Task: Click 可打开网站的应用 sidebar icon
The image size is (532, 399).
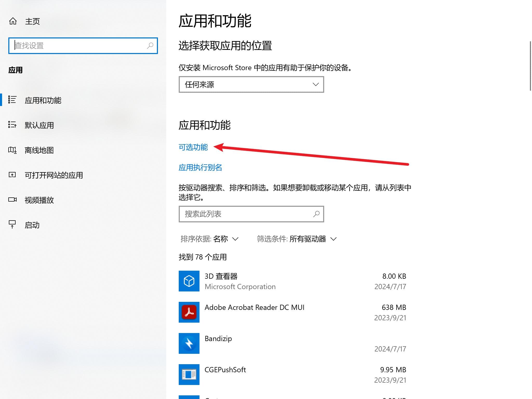Action: point(12,175)
